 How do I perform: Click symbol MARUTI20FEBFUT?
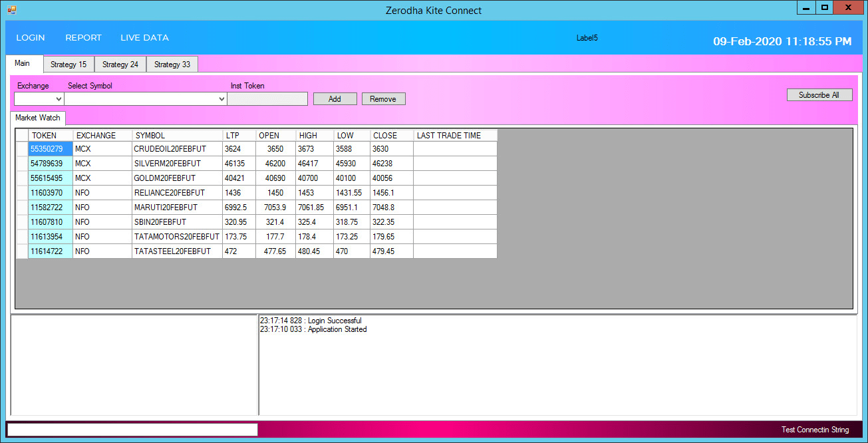pyautogui.click(x=178, y=208)
